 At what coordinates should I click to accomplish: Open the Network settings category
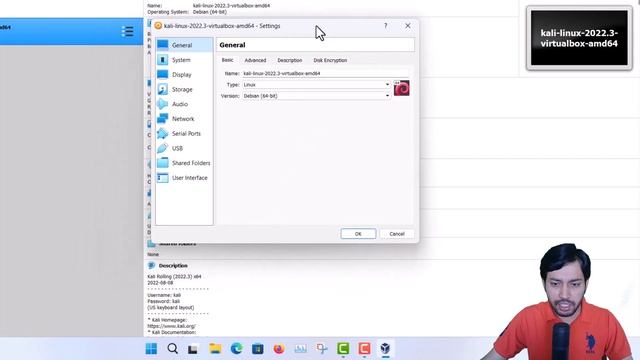coord(184,119)
